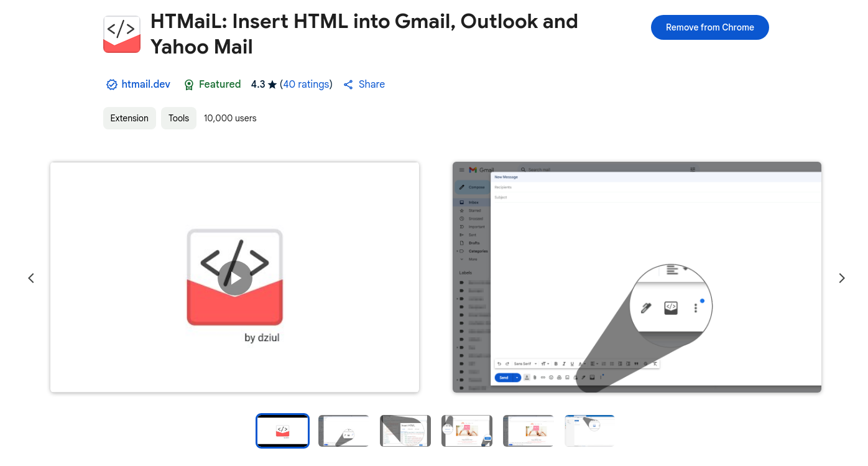Select the first thumbnail showing the video
This screenshot has width=868, height=466.
[282, 431]
